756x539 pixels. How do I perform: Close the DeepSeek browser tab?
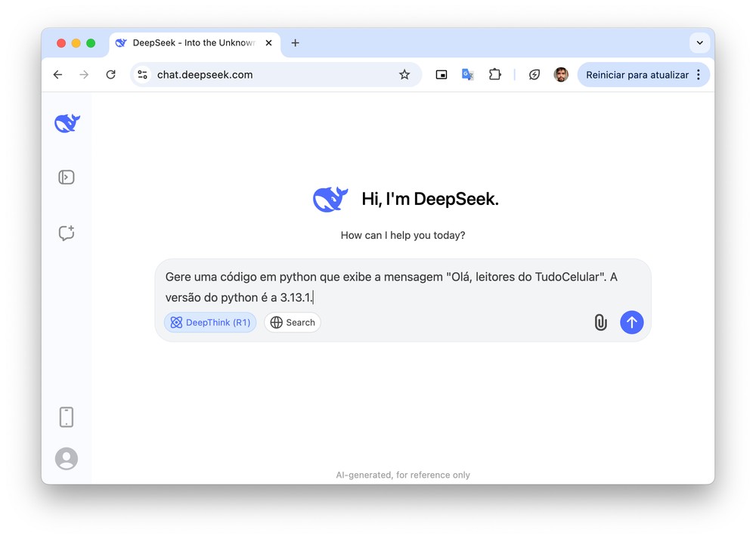(x=268, y=43)
